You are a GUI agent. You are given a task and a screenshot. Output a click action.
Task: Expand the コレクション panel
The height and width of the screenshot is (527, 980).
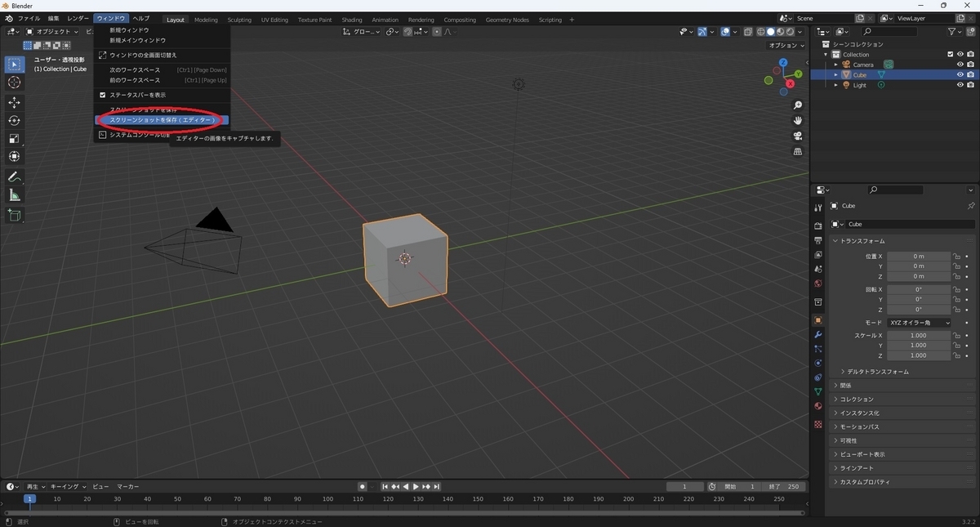point(902,400)
